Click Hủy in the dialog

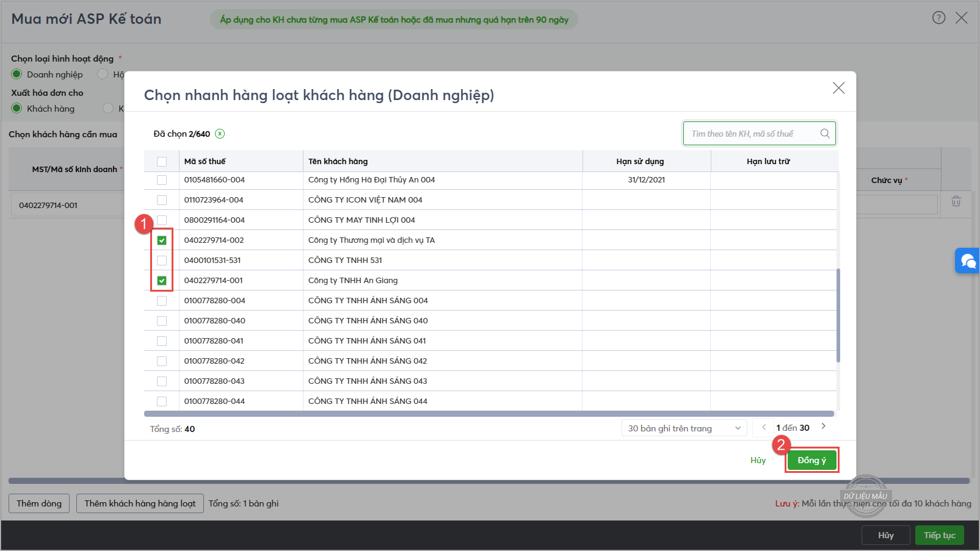pyautogui.click(x=758, y=460)
